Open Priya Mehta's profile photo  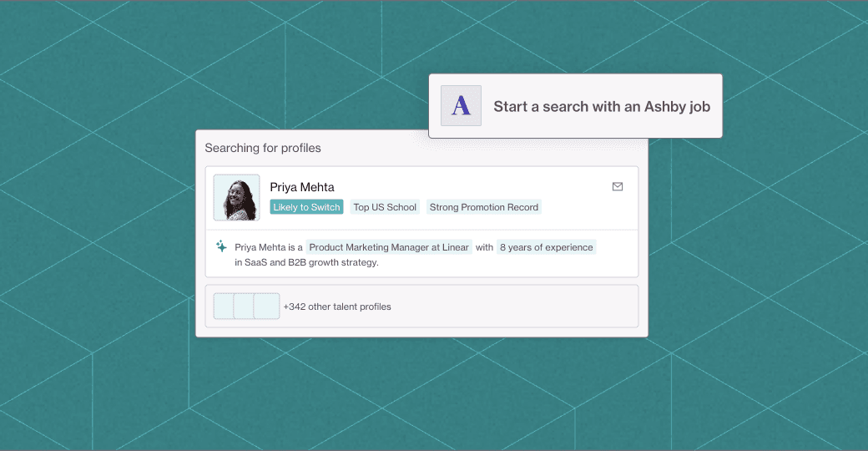pos(236,197)
